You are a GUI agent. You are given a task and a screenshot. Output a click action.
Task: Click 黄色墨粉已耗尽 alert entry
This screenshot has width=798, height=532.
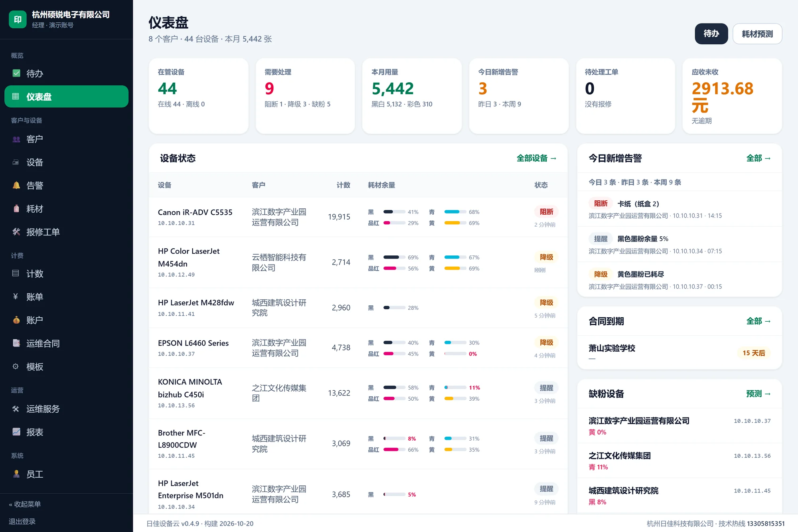[x=679, y=280]
